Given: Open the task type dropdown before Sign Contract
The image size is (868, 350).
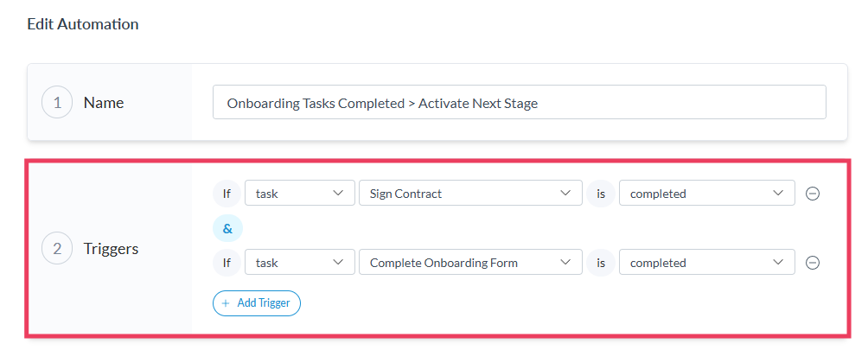Looking at the screenshot, I should coord(299,194).
